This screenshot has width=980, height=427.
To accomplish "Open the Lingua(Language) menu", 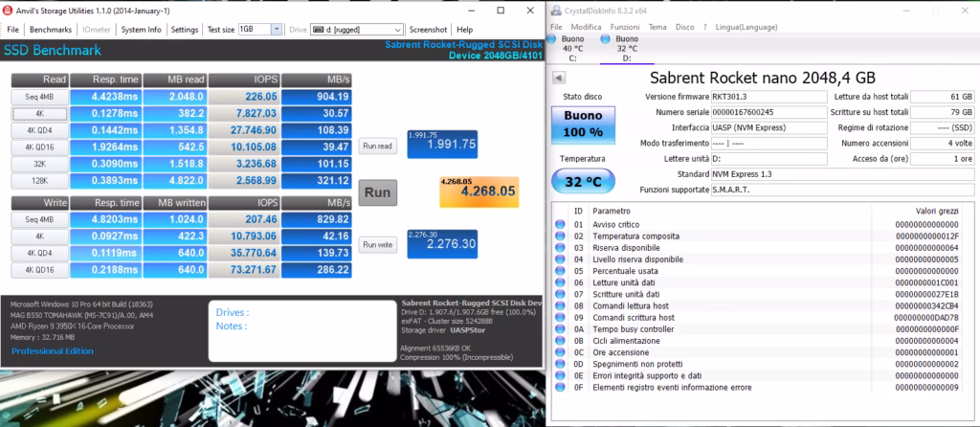I will point(746,27).
